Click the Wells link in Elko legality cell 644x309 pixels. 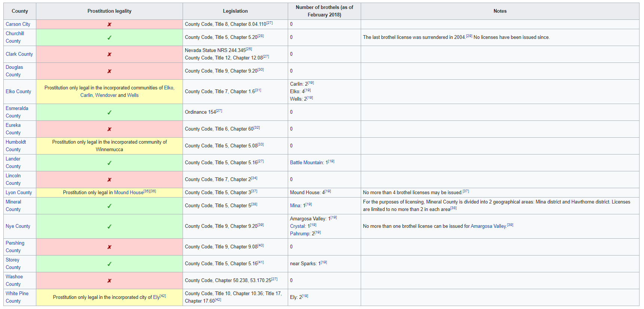pos(133,95)
